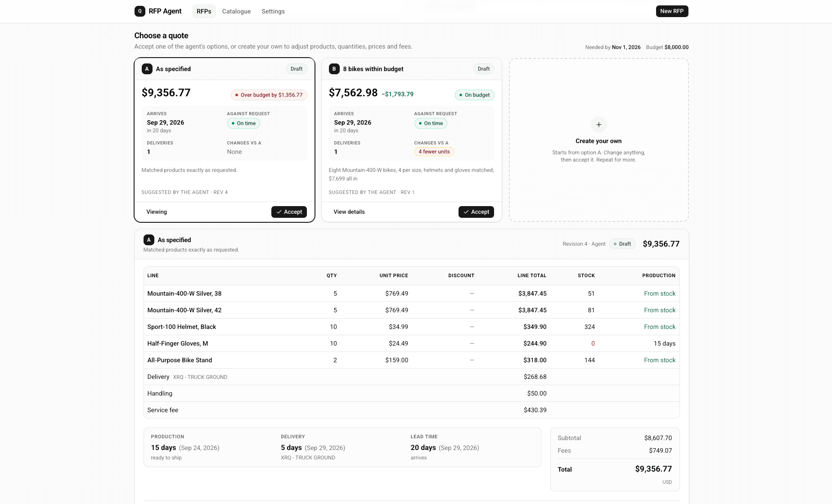Click the red 0 stock value for gloves

pyautogui.click(x=593, y=343)
